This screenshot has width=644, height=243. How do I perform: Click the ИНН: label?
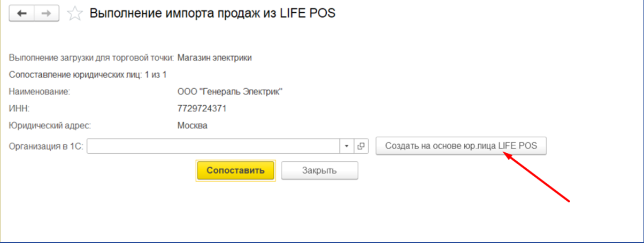tap(19, 108)
